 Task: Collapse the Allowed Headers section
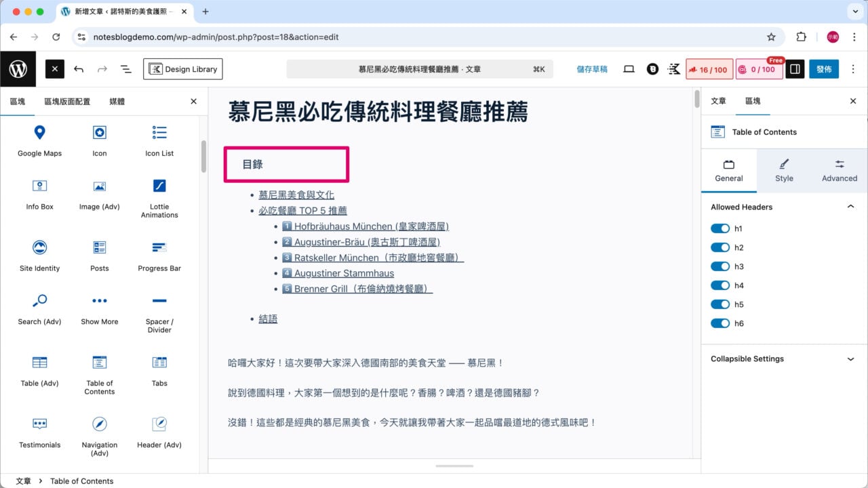tap(851, 207)
